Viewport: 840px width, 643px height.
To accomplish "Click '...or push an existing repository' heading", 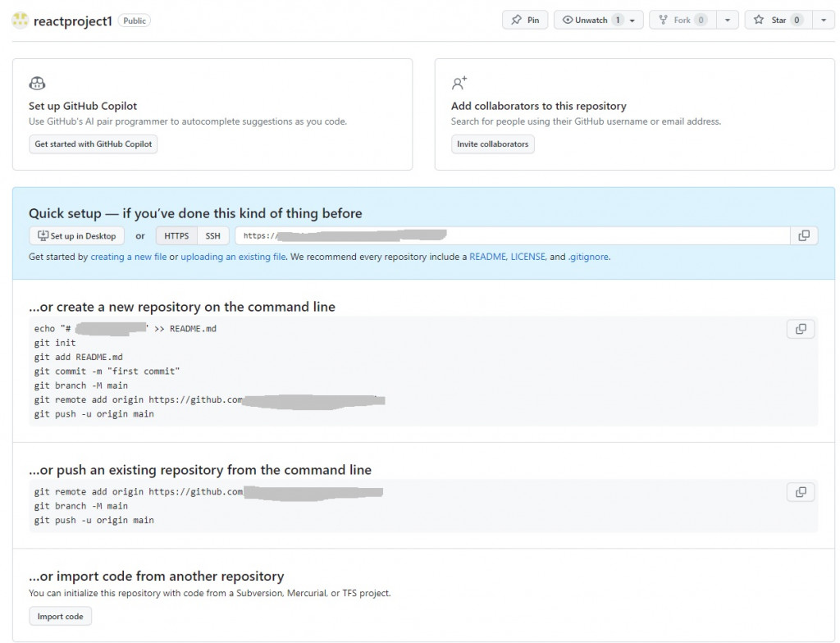I will [x=200, y=470].
